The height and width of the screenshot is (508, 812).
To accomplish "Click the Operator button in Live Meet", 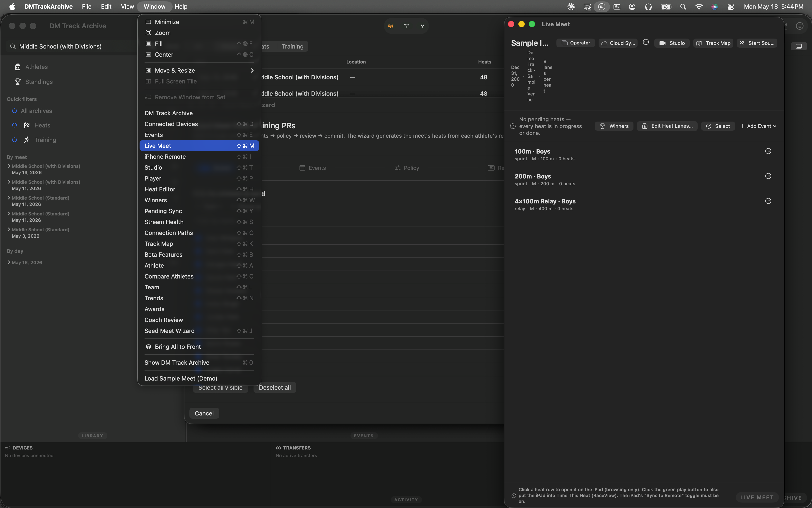I will (575, 43).
